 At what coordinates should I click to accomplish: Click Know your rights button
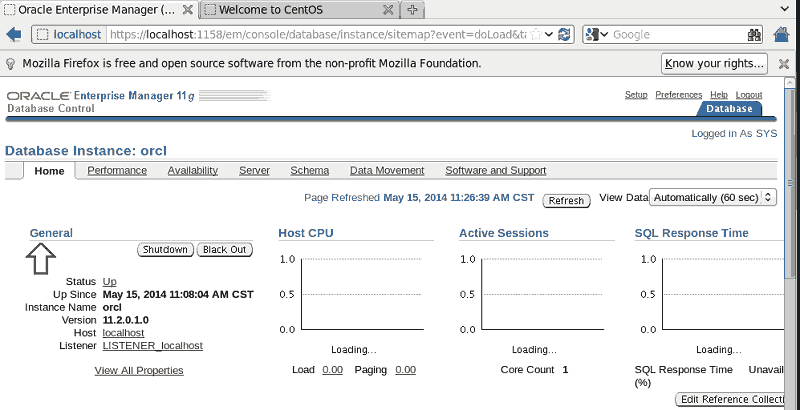(x=714, y=64)
